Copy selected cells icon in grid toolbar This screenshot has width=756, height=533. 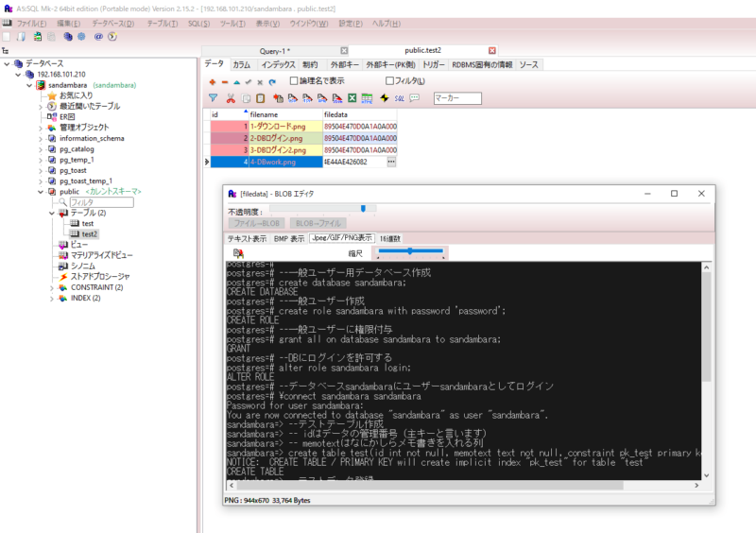click(246, 98)
